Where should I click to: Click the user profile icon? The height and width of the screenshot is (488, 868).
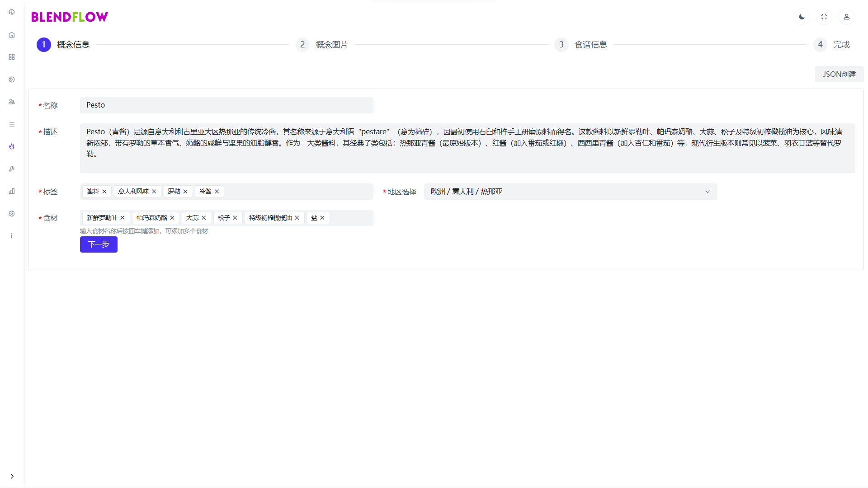coord(846,17)
